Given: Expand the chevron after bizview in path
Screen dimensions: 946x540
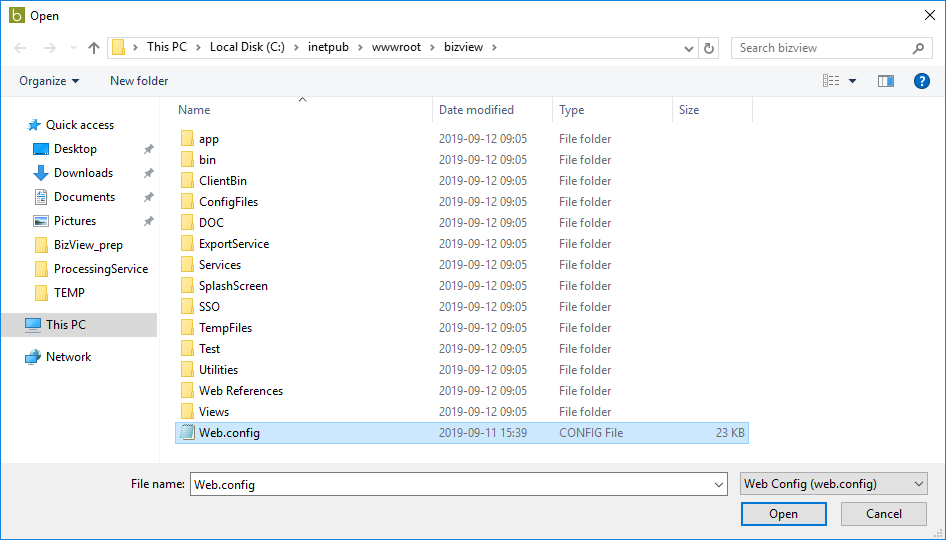Looking at the screenshot, I should pos(494,47).
